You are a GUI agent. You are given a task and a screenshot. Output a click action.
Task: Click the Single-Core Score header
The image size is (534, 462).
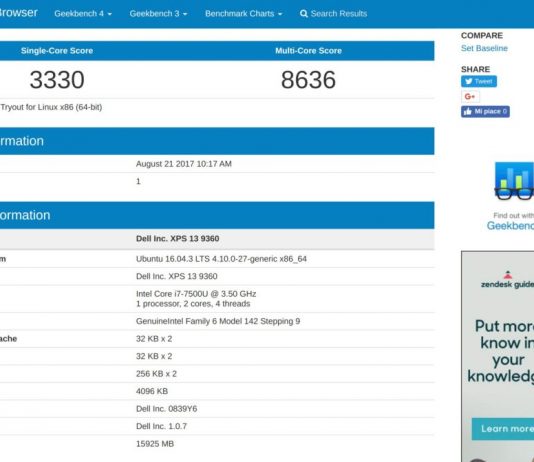[57, 51]
